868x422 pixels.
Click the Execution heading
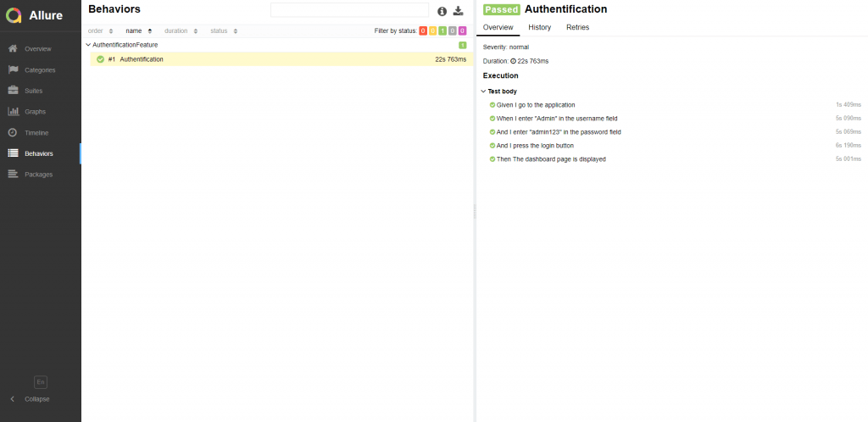point(500,75)
